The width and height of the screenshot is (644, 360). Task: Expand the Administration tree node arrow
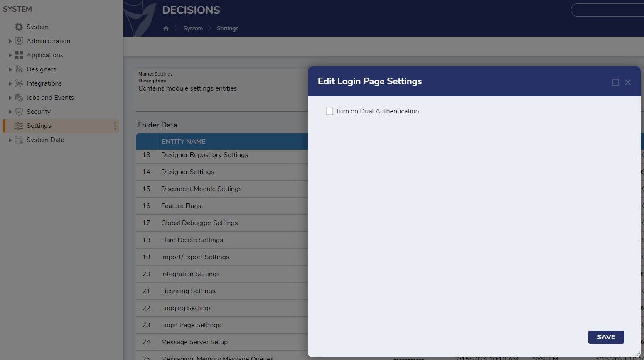[x=10, y=41]
